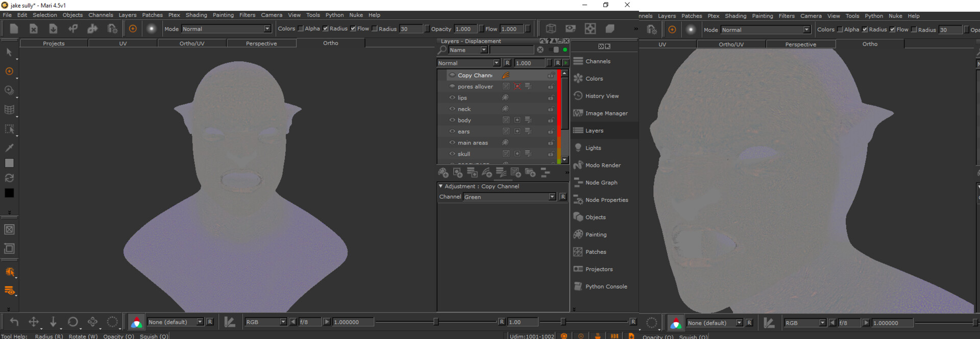Click the undo arrow in main bottom toolbar
Viewport: 980px width, 339px height.
[14, 322]
